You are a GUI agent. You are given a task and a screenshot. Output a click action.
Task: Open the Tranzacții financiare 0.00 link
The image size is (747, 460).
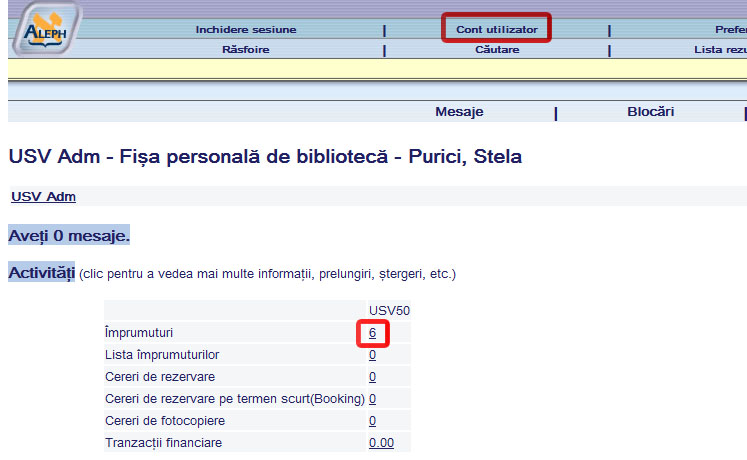pyautogui.click(x=380, y=442)
